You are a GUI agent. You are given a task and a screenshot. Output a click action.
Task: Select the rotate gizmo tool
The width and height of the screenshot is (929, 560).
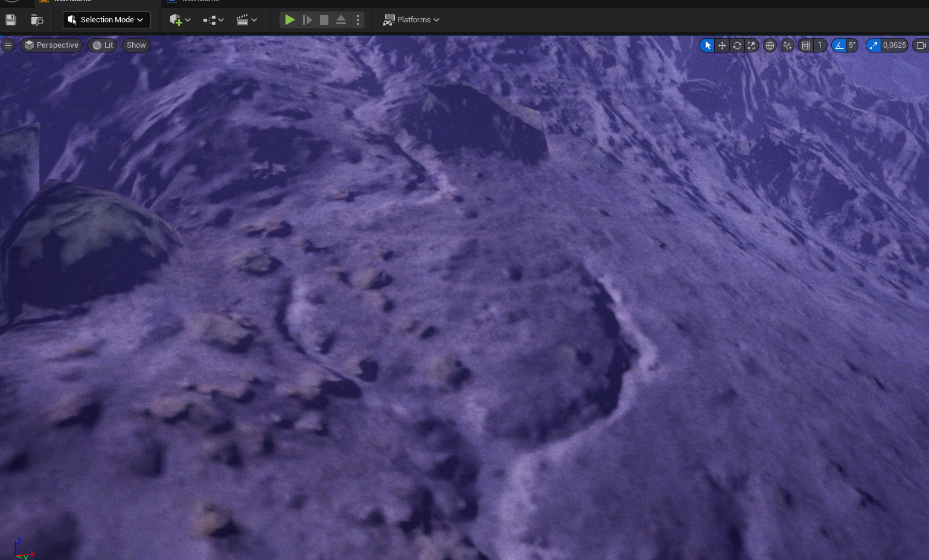click(x=737, y=45)
